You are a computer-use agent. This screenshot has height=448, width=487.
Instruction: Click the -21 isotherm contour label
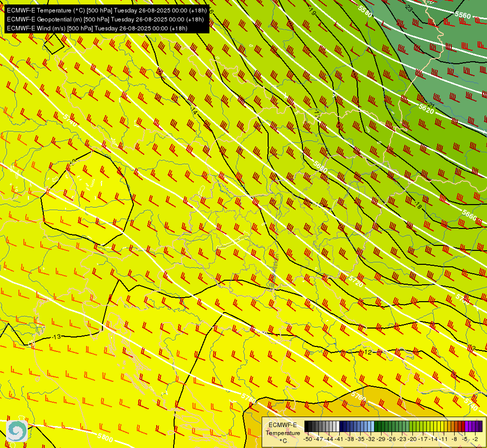click(x=430, y=105)
